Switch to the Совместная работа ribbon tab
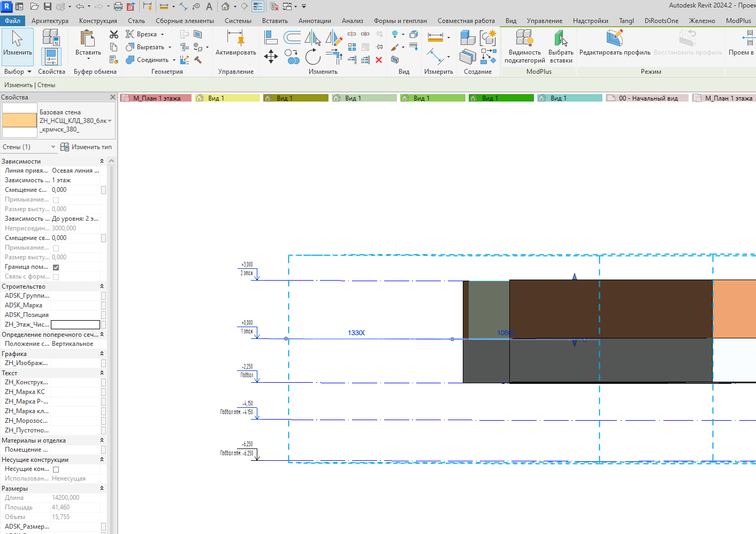Image resolution: width=756 pixels, height=534 pixels. point(466,21)
